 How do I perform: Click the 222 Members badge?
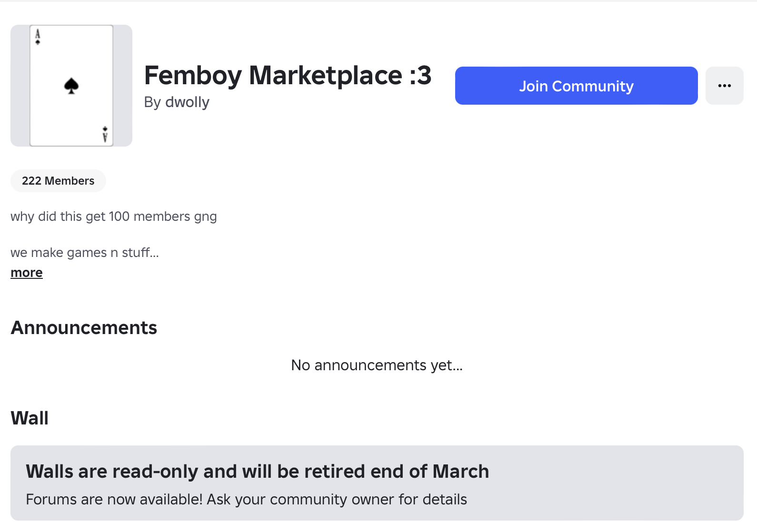coord(58,181)
